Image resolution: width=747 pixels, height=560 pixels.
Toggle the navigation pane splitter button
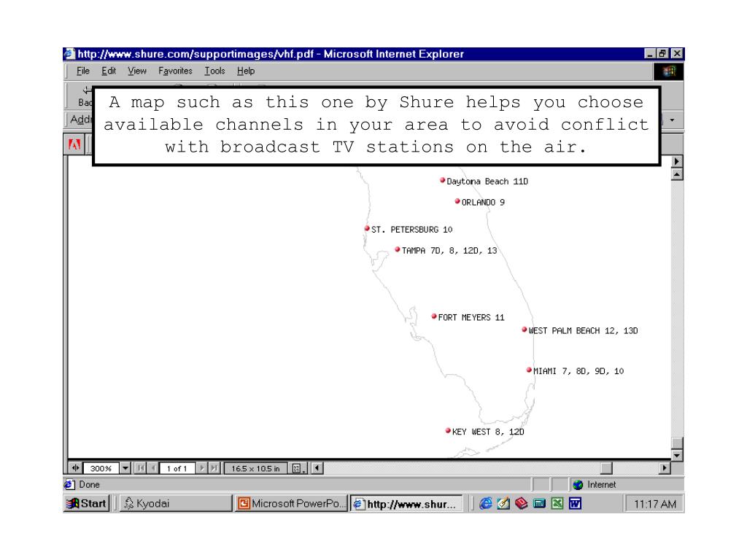[75, 468]
